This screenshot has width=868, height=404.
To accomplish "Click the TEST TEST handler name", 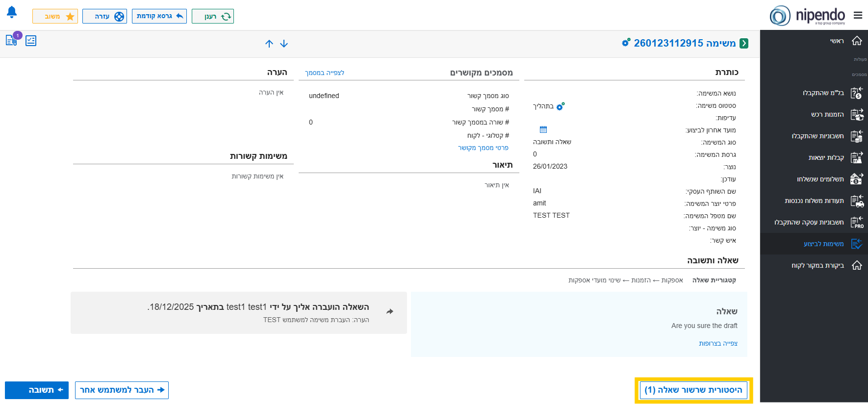I will point(551,215).
